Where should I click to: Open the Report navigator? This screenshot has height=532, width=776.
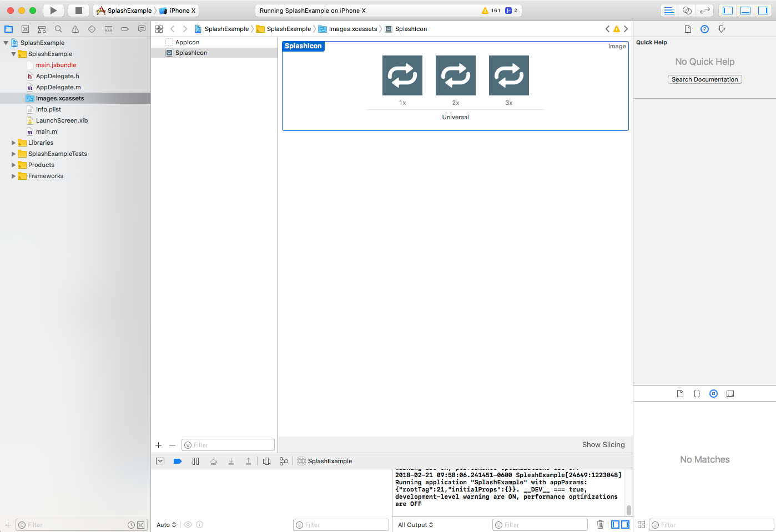coord(142,29)
